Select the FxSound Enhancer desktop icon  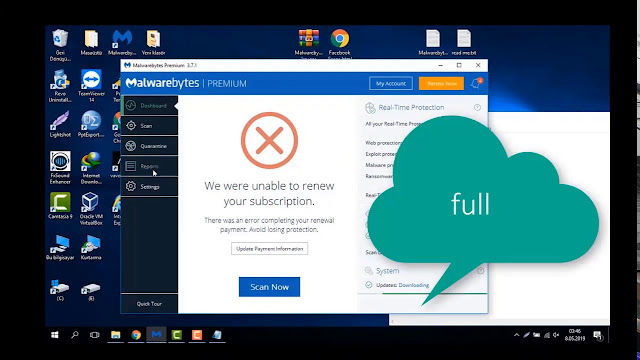pos(60,167)
